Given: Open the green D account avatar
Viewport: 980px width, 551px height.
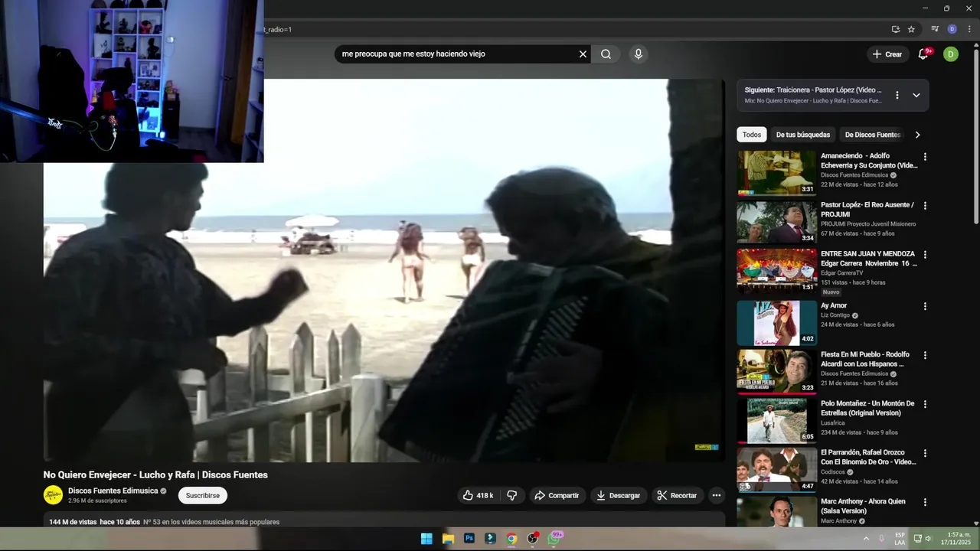Looking at the screenshot, I should pos(950,54).
